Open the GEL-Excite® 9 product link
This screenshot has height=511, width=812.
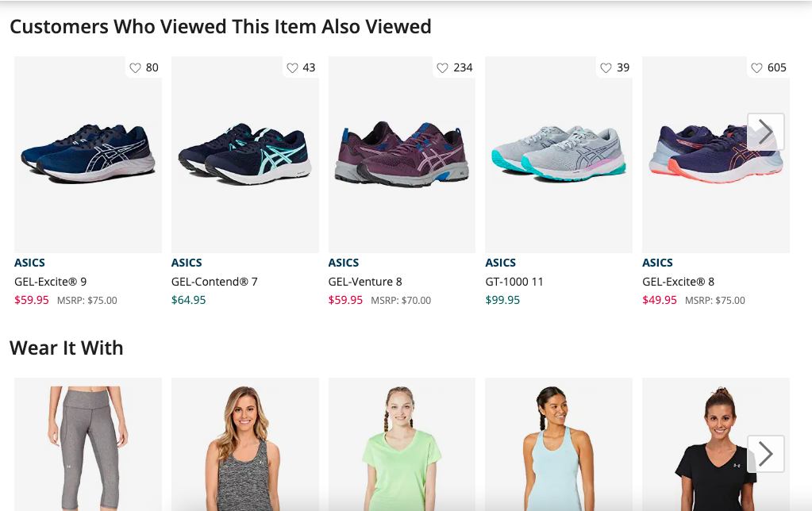pos(51,282)
